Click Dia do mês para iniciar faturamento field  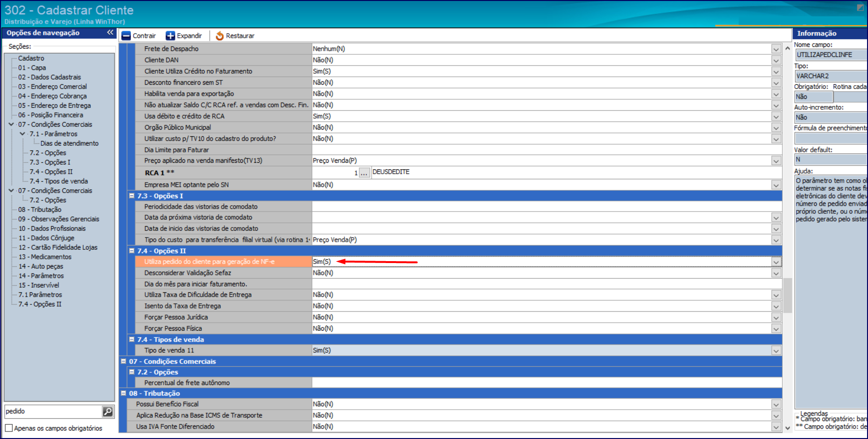[547, 284]
